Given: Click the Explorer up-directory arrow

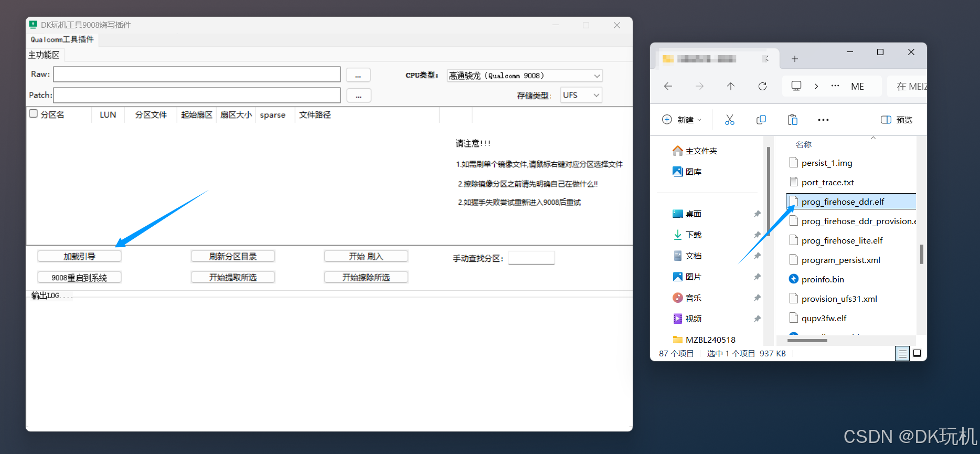Looking at the screenshot, I should click(731, 86).
